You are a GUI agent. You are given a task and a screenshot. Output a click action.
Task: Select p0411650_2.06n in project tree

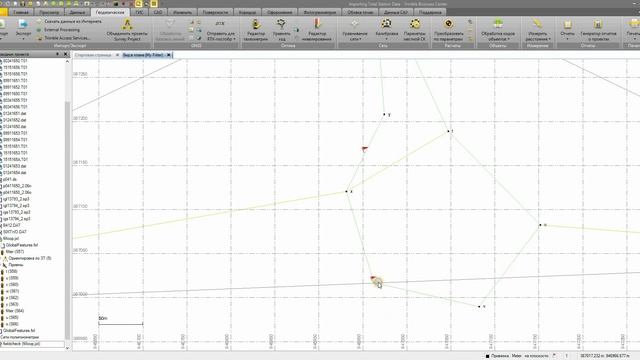point(17,186)
